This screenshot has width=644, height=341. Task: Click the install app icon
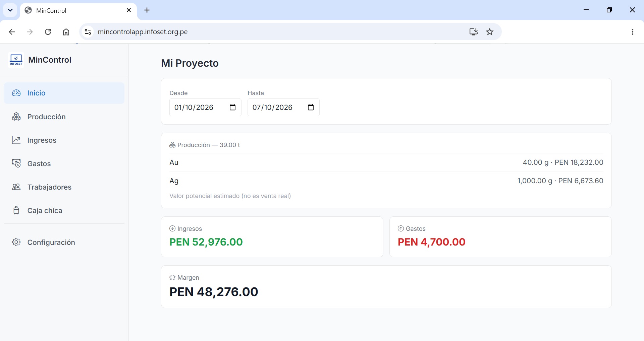click(473, 32)
